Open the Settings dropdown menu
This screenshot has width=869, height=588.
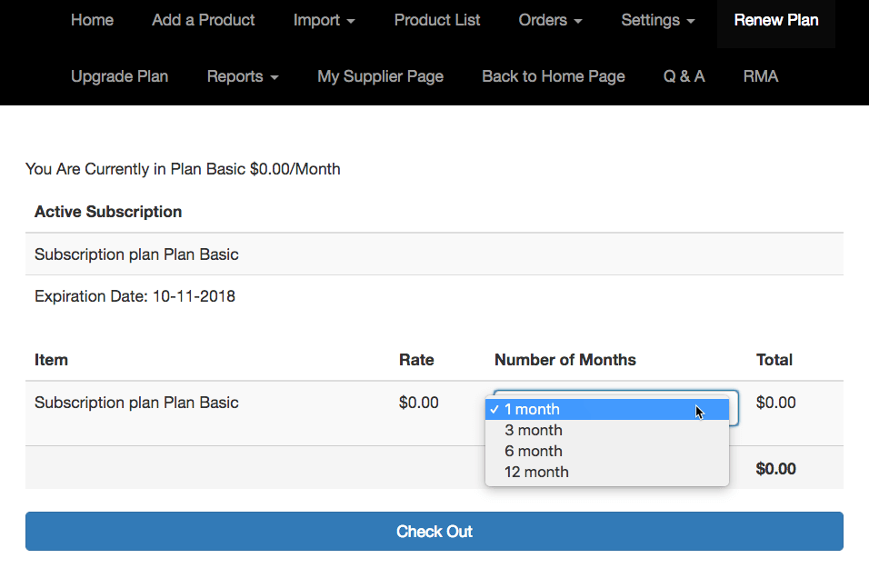(x=658, y=20)
